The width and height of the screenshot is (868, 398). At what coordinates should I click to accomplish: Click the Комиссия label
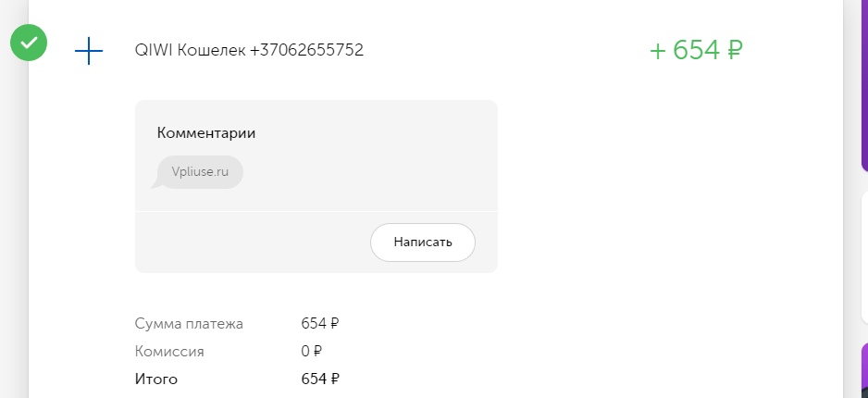coord(169,352)
